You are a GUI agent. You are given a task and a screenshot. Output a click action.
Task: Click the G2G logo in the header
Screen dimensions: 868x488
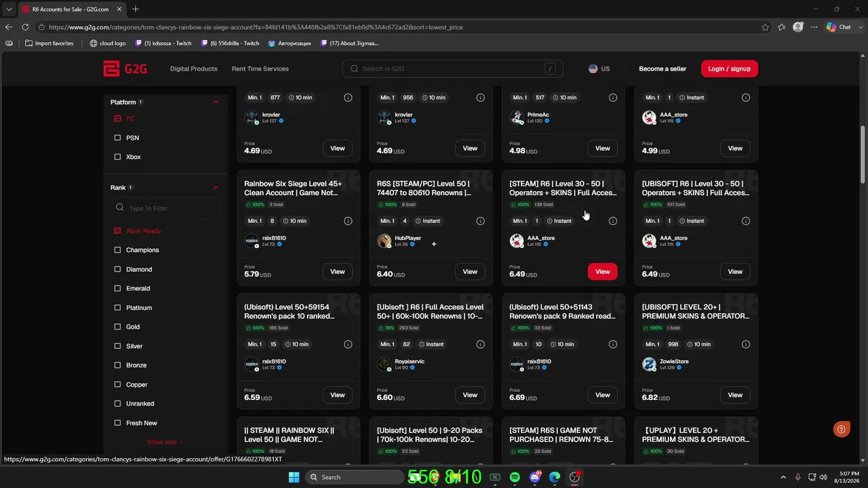pyautogui.click(x=125, y=68)
